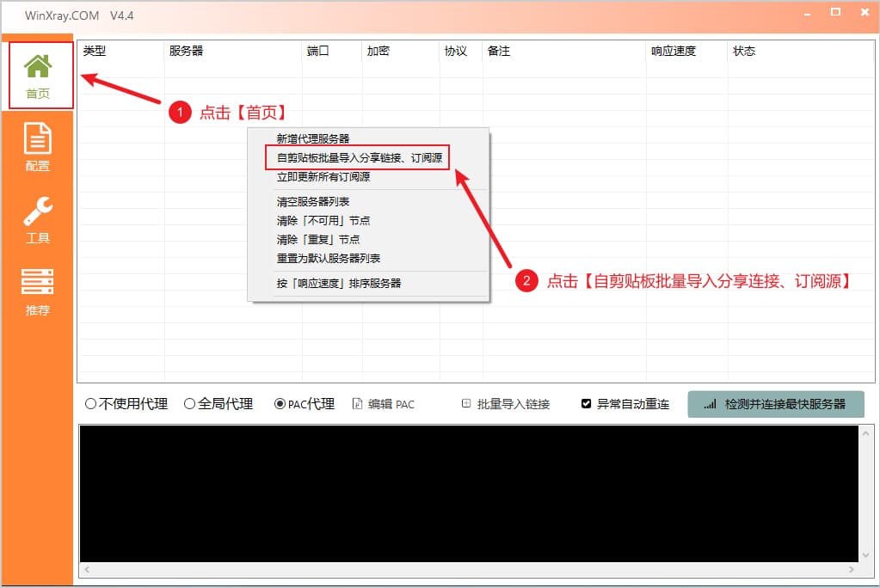
Task: Click the 批量导入链接 plus icon
Action: (466, 403)
